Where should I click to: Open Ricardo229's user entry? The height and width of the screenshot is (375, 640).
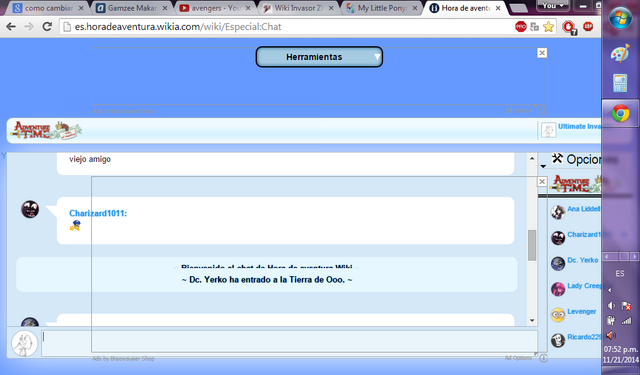[x=576, y=339]
